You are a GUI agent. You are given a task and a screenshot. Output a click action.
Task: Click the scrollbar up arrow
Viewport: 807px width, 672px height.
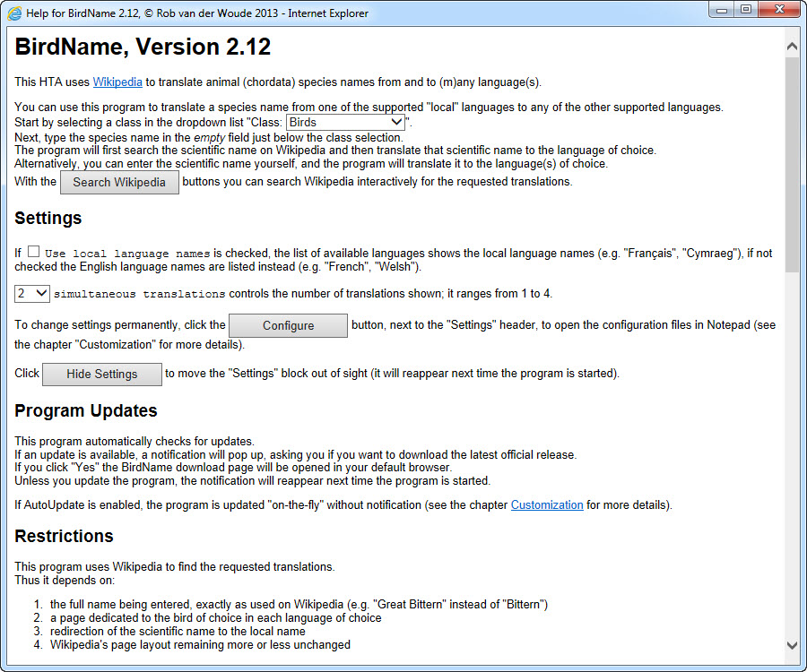pyautogui.click(x=792, y=47)
